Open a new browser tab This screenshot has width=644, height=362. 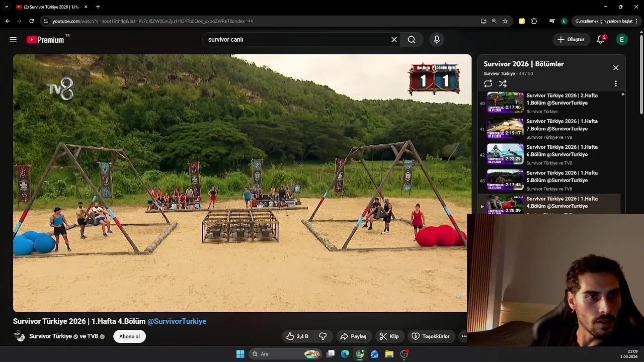98,7
